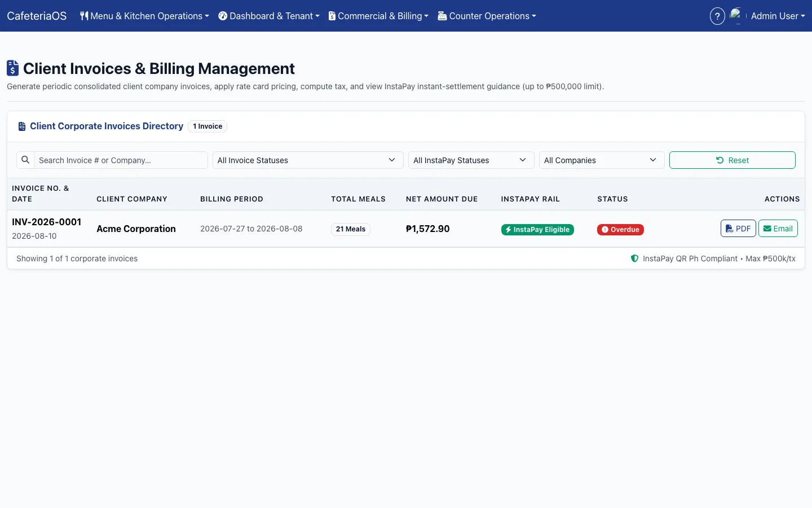Viewport: 812px width, 508px height.
Task: Click billing period 2026-07-27 to 2026-08-08
Action: pos(251,229)
